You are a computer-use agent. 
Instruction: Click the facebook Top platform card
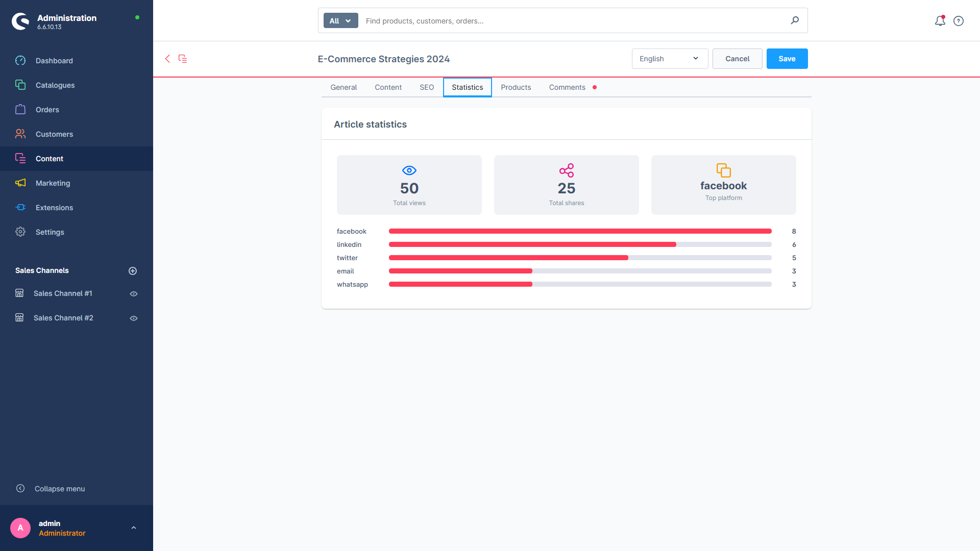(724, 185)
